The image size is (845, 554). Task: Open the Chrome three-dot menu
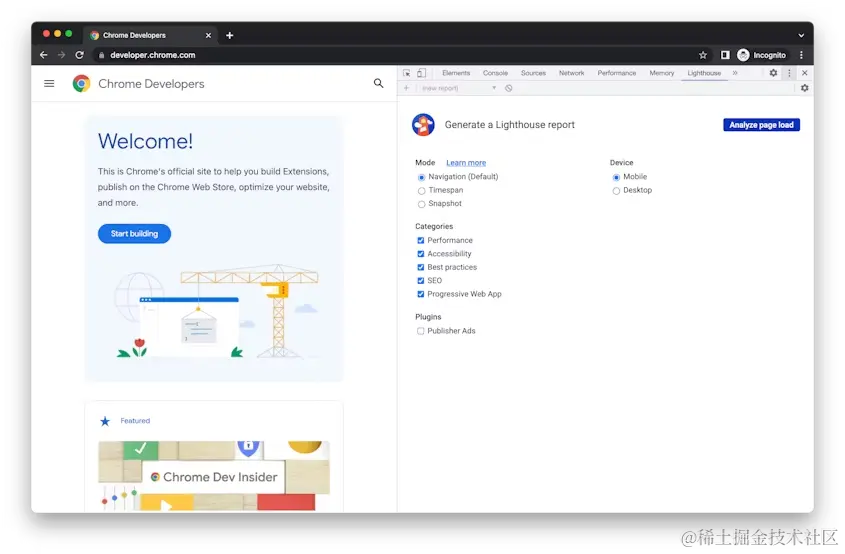(x=801, y=55)
